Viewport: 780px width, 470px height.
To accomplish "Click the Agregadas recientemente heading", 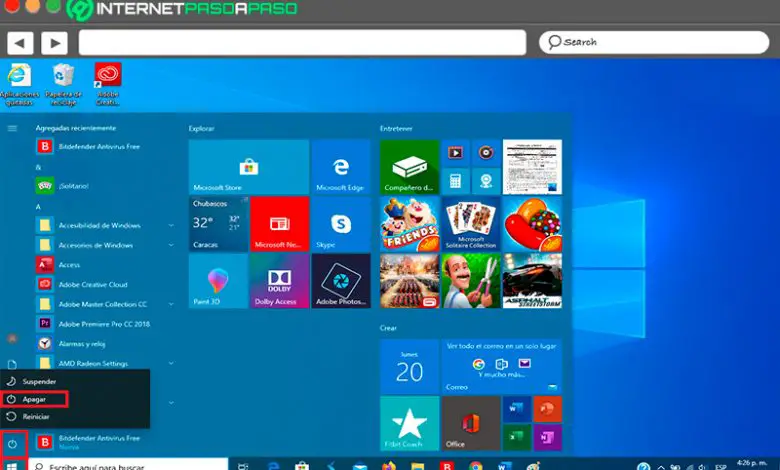I will pos(76,128).
